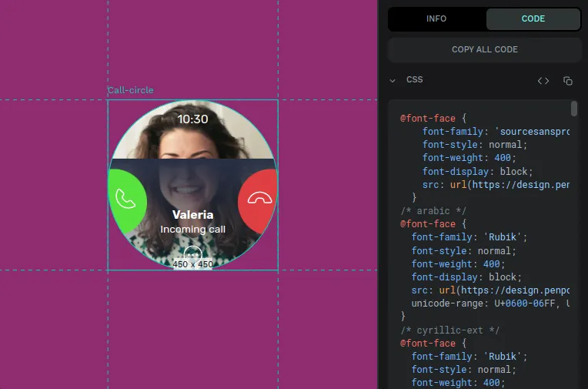Copy the CSS code with copy icon
The image size is (588, 389).
click(568, 80)
